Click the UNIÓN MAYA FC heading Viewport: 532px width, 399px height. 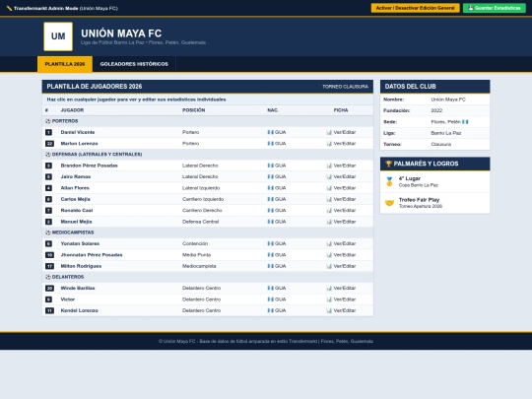[x=121, y=33]
